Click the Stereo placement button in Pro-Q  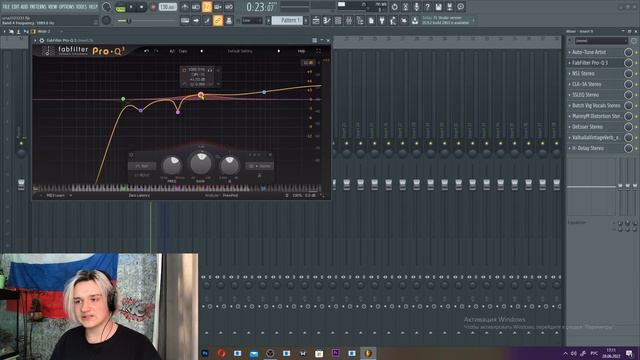coord(260,166)
